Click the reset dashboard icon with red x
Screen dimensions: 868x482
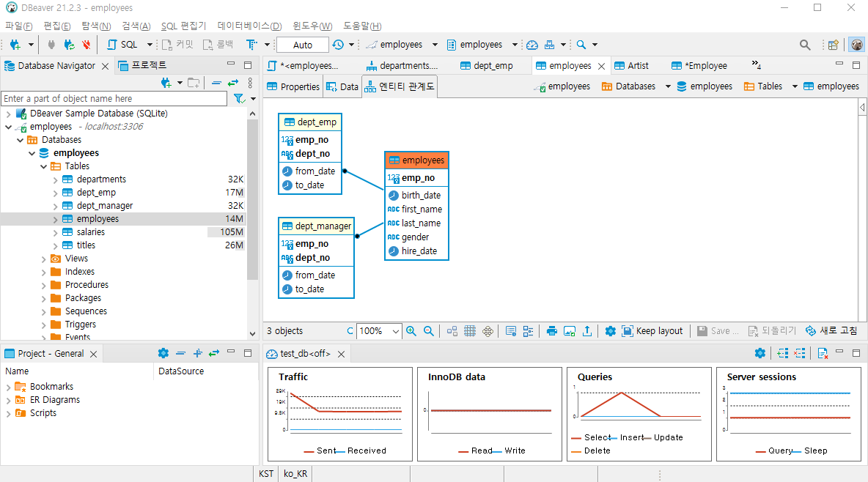(823, 353)
